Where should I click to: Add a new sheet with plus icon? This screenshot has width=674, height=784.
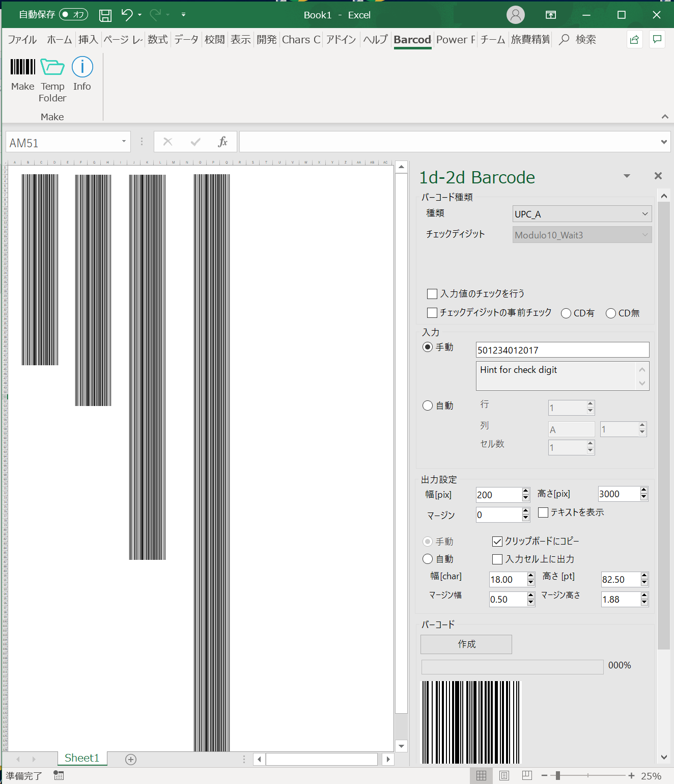(131, 759)
